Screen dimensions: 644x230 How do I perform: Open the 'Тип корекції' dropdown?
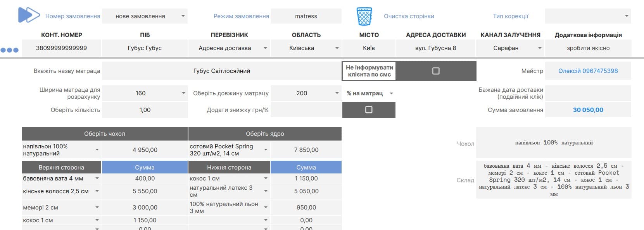tap(627, 16)
